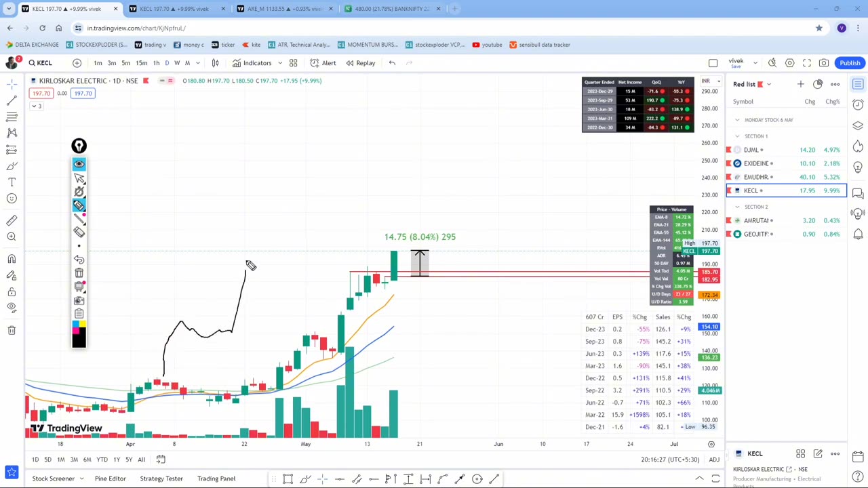Viewport: 868px width, 488px height.
Task: Click the compare or add symbol plus button
Action: (x=77, y=63)
